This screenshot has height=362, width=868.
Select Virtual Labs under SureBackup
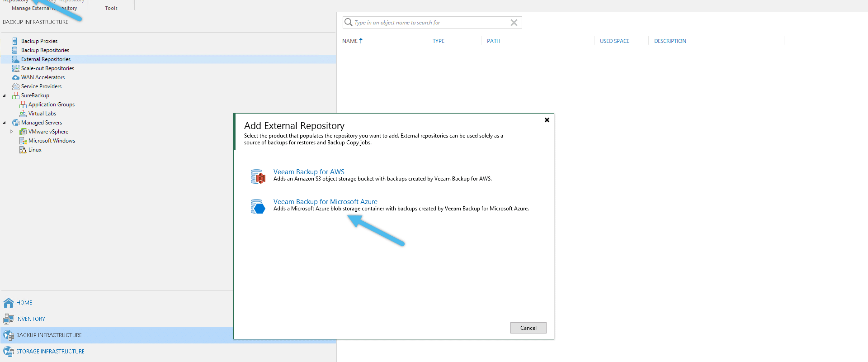tap(42, 114)
